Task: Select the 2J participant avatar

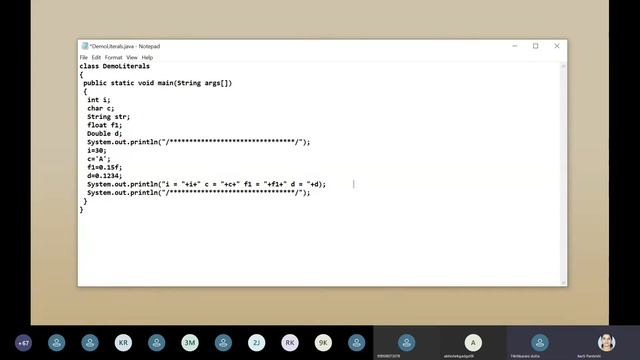Action: point(256,343)
